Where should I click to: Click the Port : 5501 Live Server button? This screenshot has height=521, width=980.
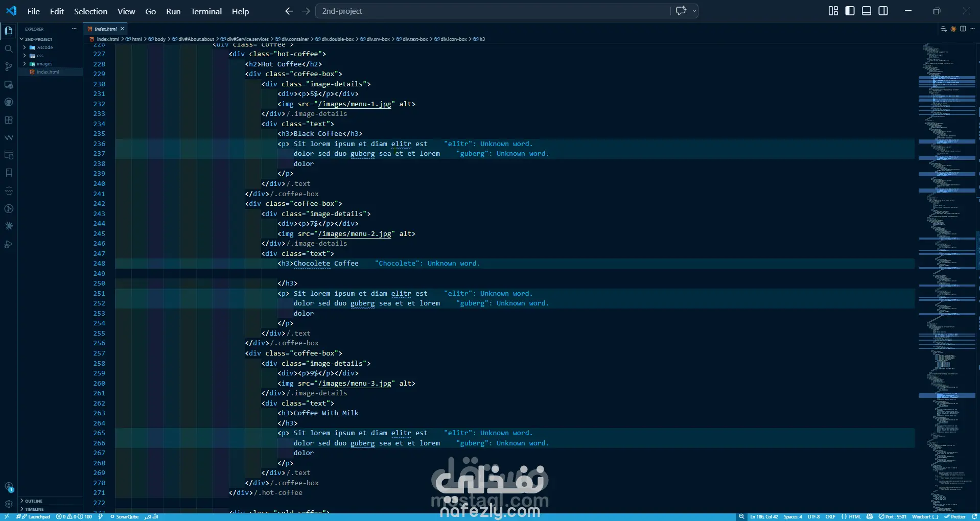892,517
